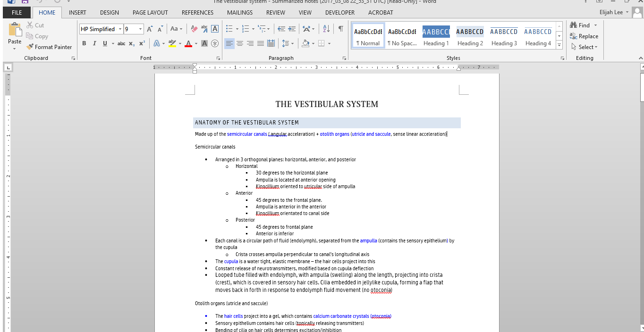644x332 pixels.
Task: Apply red font color
Action: 188,43
